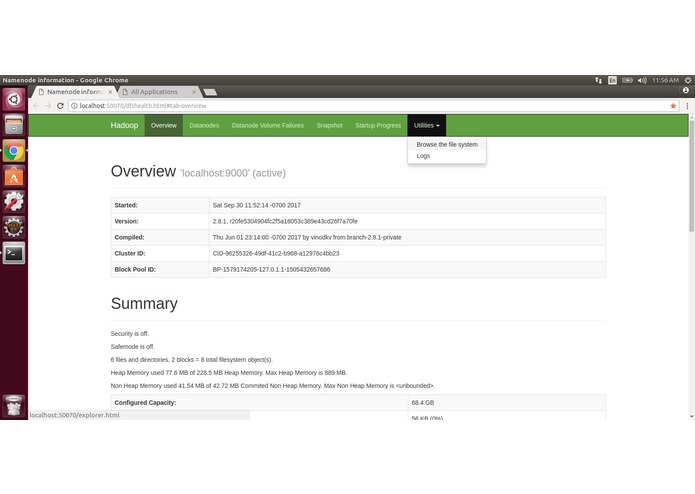Click the scrollbar down arrow
The height and width of the screenshot is (494, 695).
pos(691,416)
